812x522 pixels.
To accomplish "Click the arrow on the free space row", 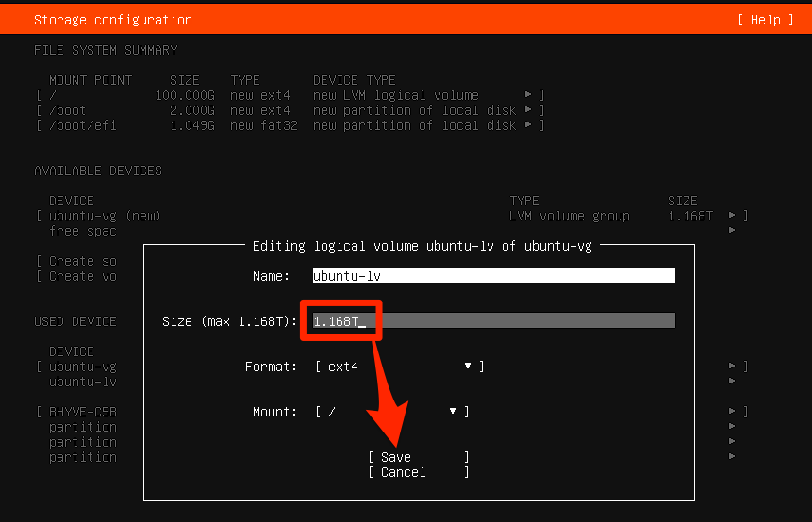I will 733,231.
